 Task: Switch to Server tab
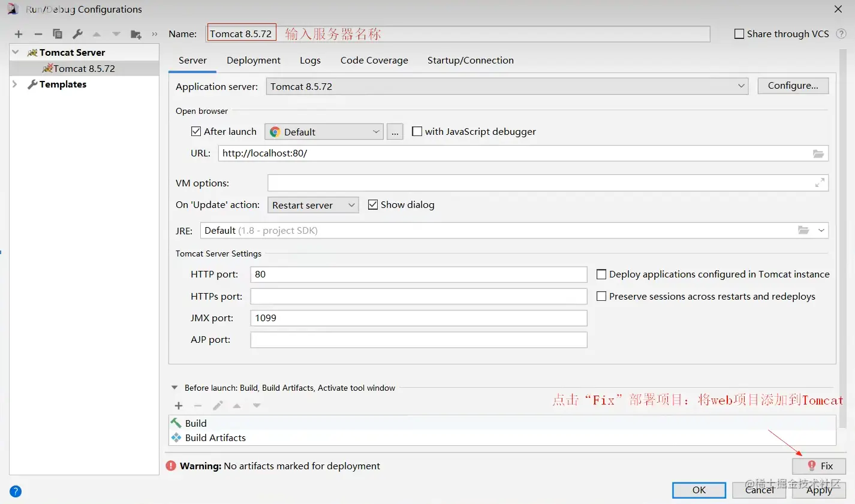tap(192, 60)
